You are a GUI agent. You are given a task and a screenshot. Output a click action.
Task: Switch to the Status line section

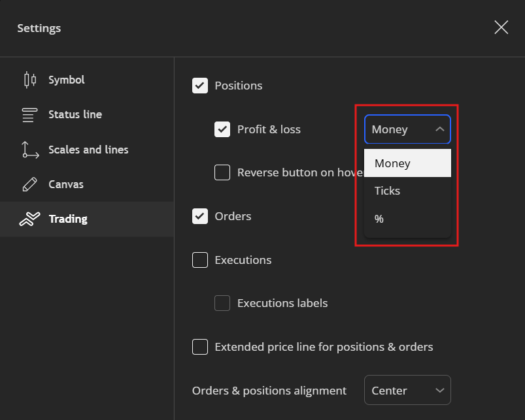tap(75, 114)
